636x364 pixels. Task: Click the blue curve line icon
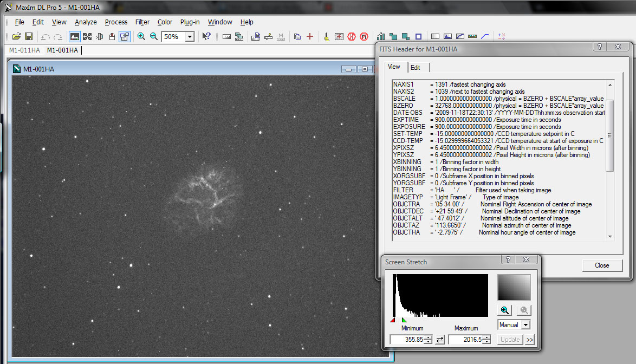click(485, 36)
